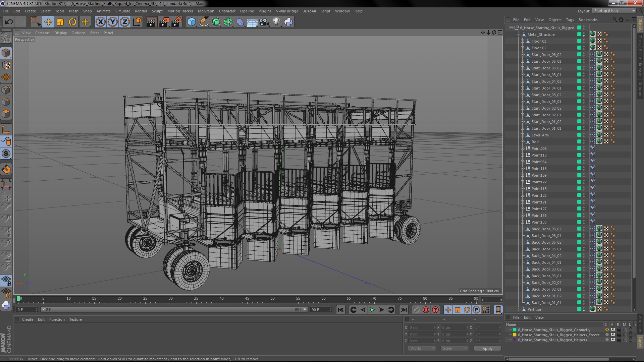Open the Simulate menu
The height and width of the screenshot is (362, 644).
pos(123,11)
